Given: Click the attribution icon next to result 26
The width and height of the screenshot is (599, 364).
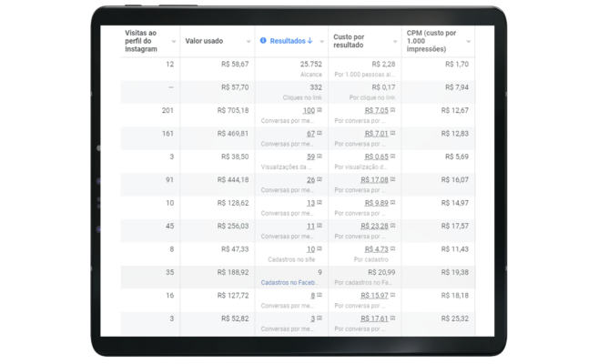Looking at the screenshot, I should [320, 179].
